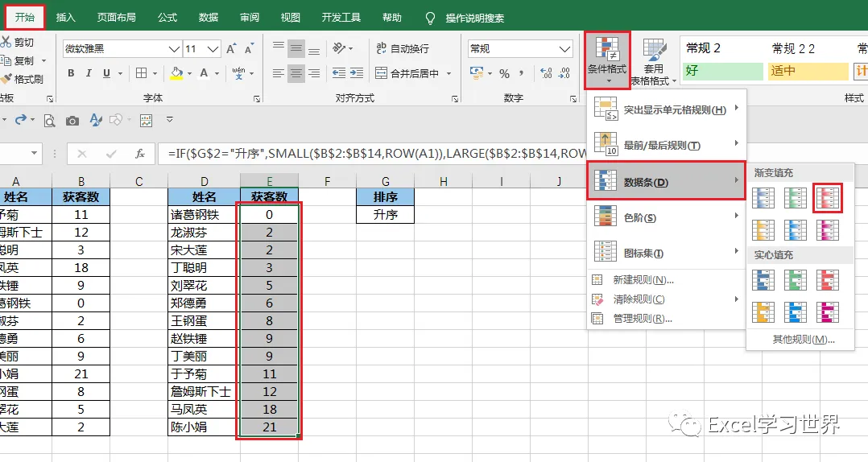Click the Bold formatting icon
This screenshot has width=868, height=462.
tap(71, 73)
